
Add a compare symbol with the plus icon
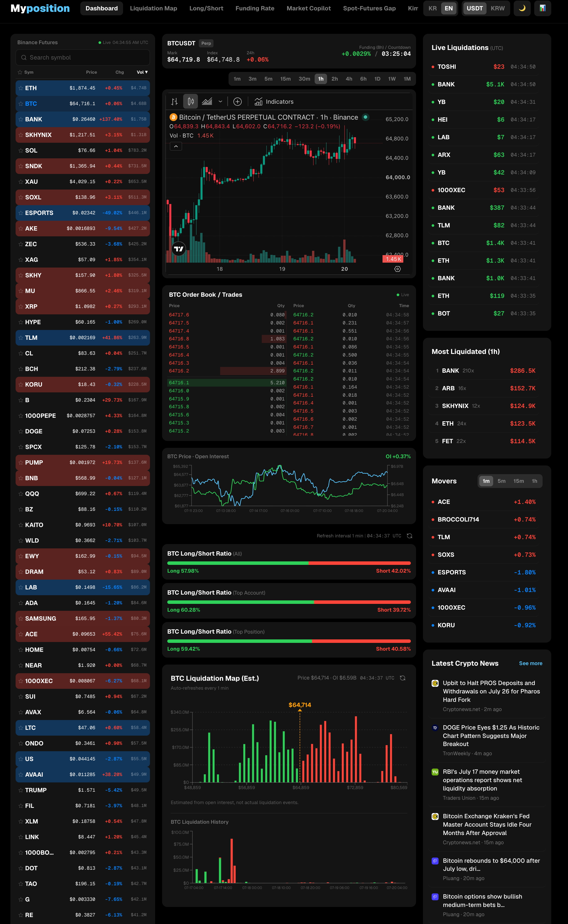tap(237, 101)
